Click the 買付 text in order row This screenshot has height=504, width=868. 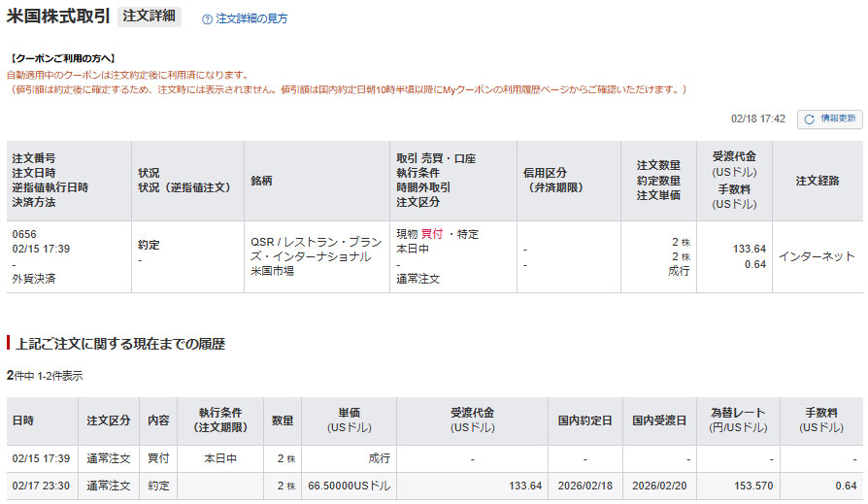(431, 234)
